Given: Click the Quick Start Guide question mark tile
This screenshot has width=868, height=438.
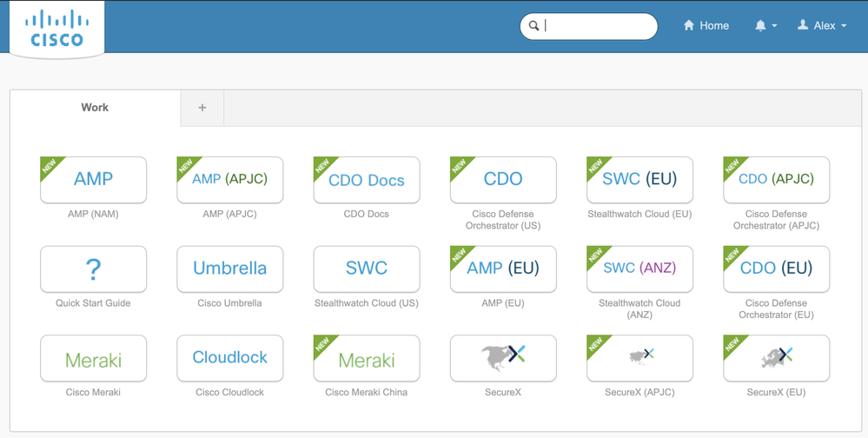Looking at the screenshot, I should point(93,269).
